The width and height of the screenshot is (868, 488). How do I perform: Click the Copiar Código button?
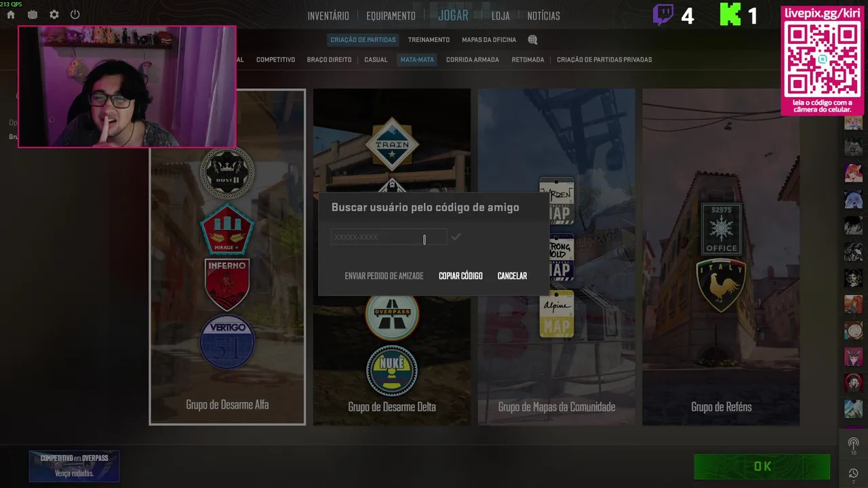click(460, 276)
